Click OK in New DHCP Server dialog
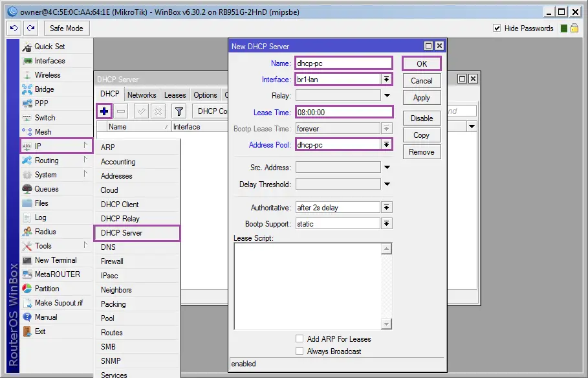588x378 pixels. (422, 64)
